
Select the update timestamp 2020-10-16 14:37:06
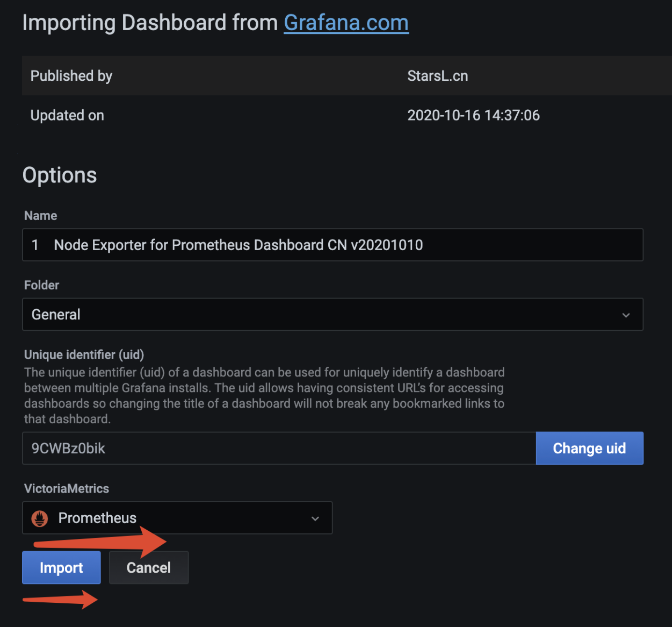click(473, 115)
